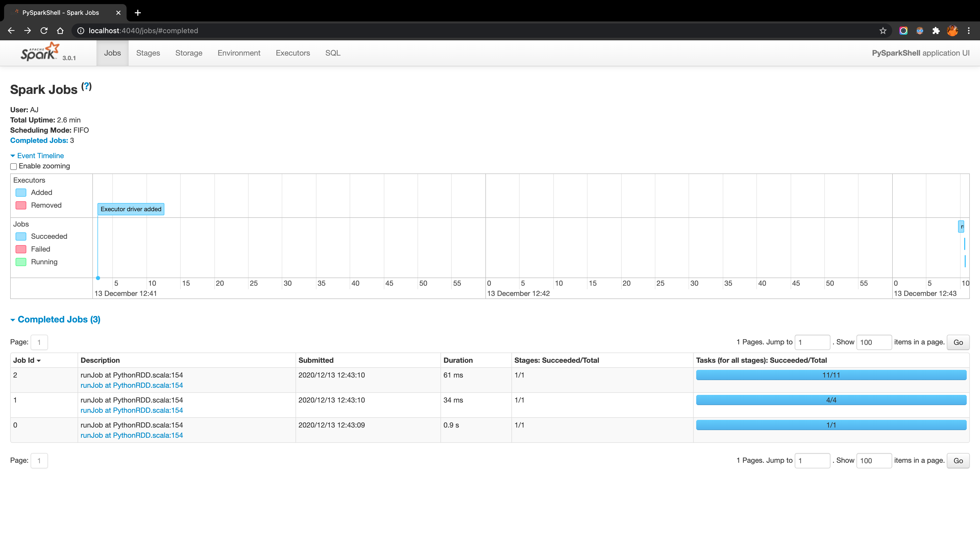Click the bottom Show items field
The width and height of the screenshot is (980, 551).
(874, 460)
